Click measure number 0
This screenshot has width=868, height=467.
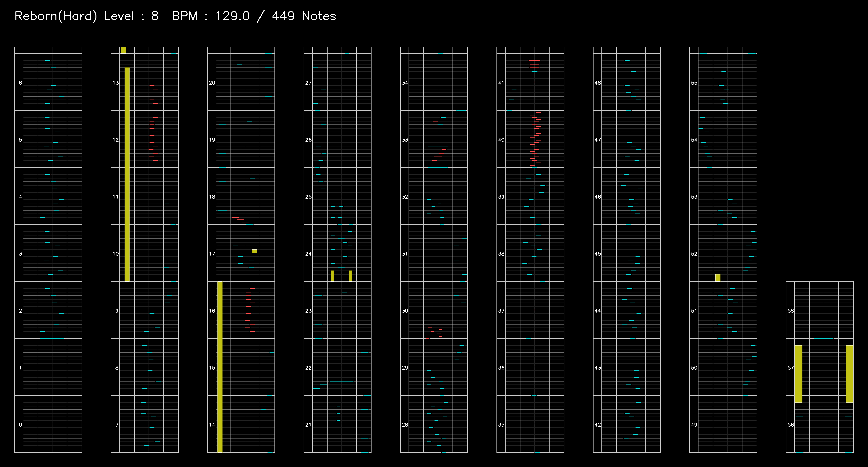(21, 425)
